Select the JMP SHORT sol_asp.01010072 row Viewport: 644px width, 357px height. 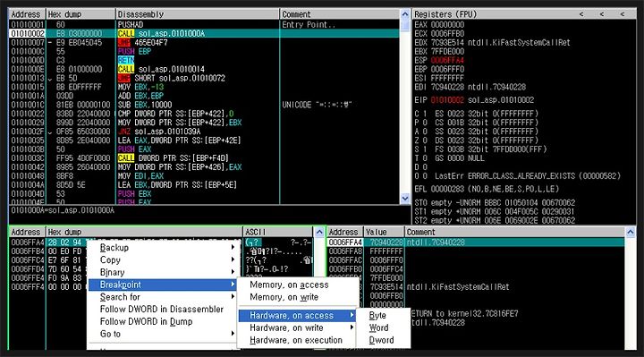pos(204,78)
